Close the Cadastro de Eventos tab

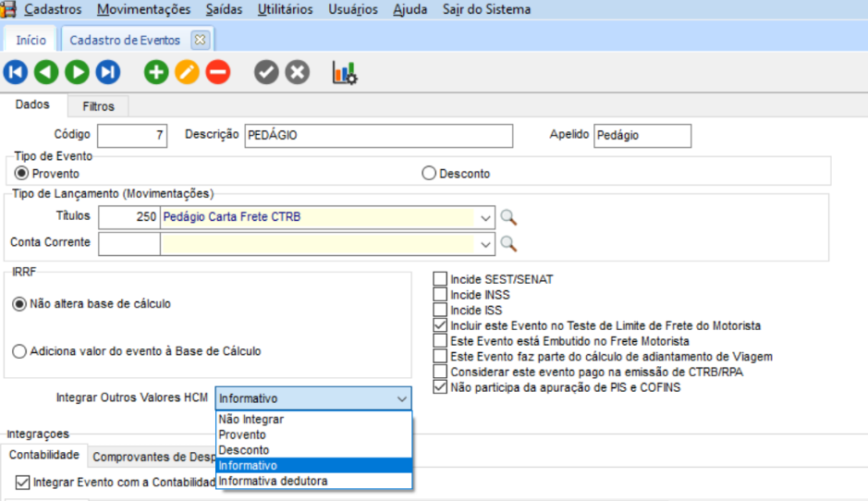click(x=199, y=40)
